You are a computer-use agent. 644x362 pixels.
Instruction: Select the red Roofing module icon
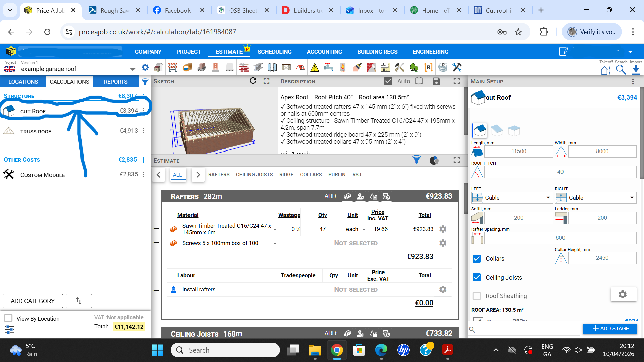(301, 67)
